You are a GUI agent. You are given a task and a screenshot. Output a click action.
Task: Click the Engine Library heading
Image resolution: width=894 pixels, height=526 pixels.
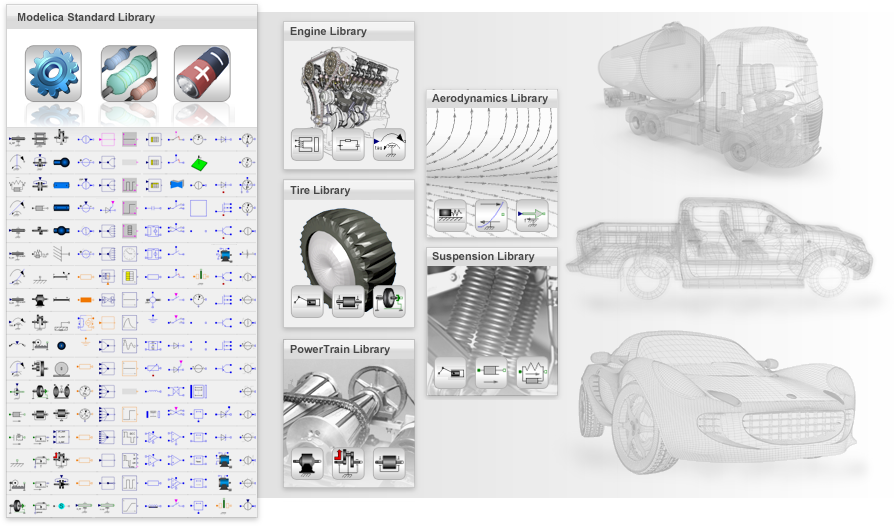(x=328, y=31)
